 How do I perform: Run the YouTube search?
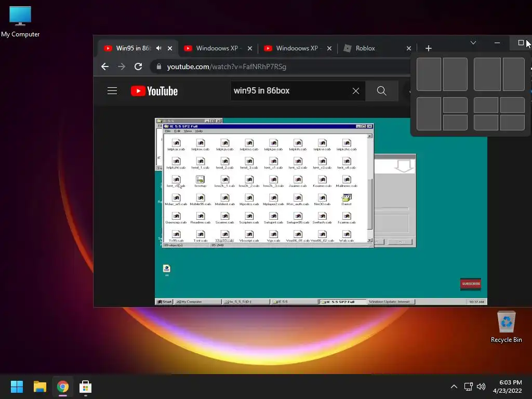pyautogui.click(x=382, y=91)
